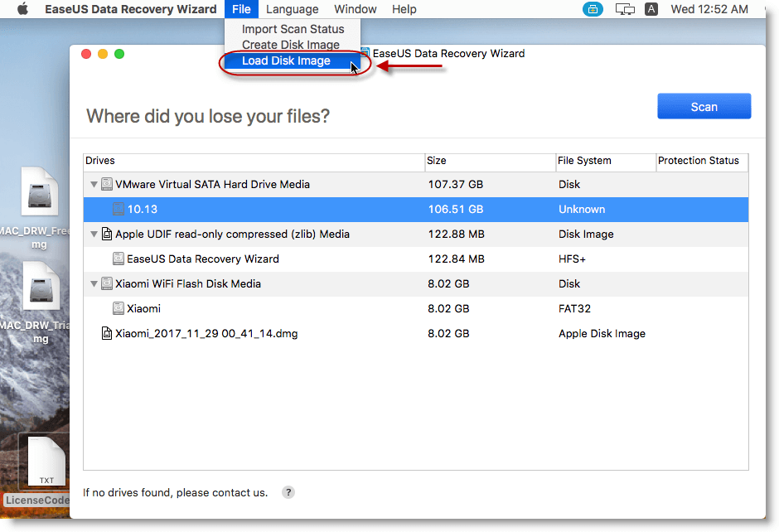779x532 pixels.
Task: Click the VMware hard drive disk icon
Action: pos(107,184)
